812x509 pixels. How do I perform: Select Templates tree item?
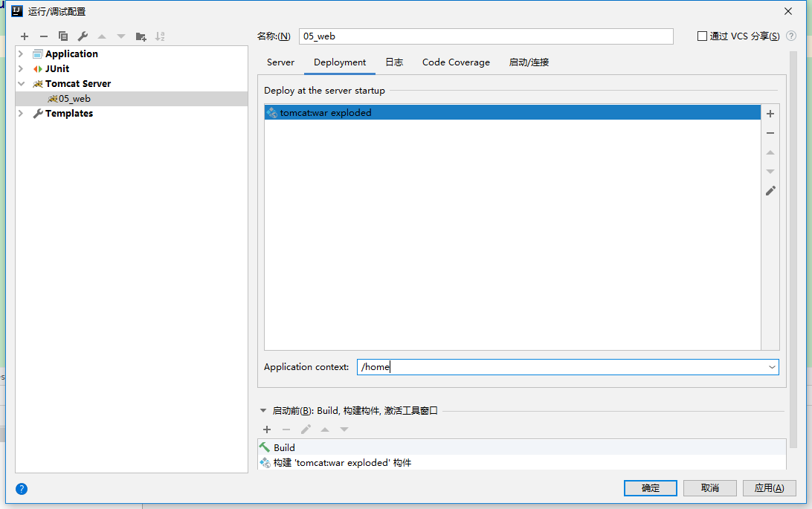coord(69,113)
